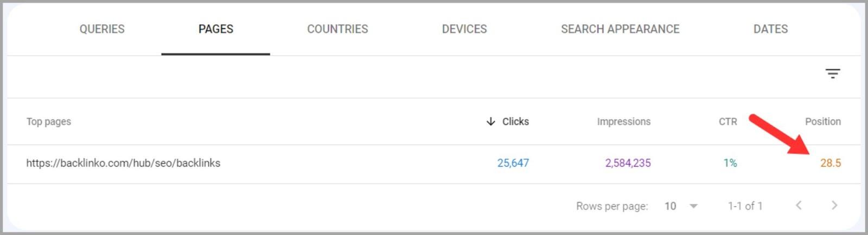Screen dimensions: 868x235
Task: Select the PAGES tab
Action: click(215, 29)
